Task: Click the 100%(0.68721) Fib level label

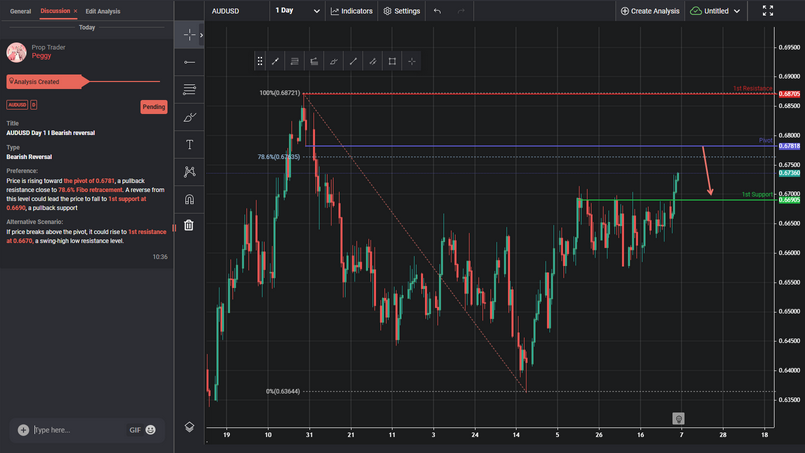Action: [x=279, y=93]
